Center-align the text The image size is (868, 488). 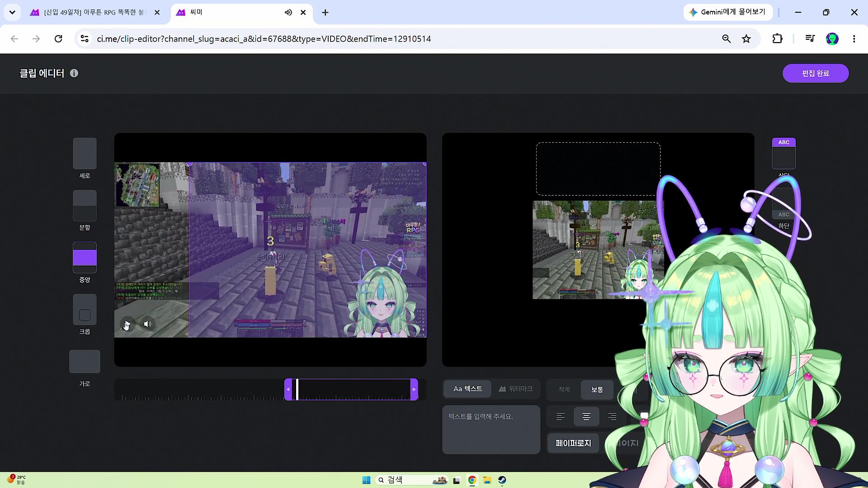586,417
